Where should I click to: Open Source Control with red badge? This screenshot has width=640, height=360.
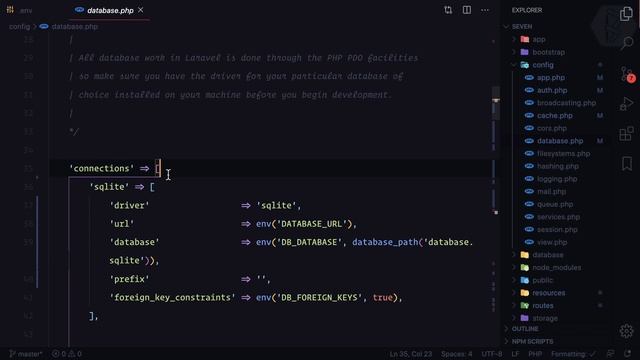(x=627, y=75)
